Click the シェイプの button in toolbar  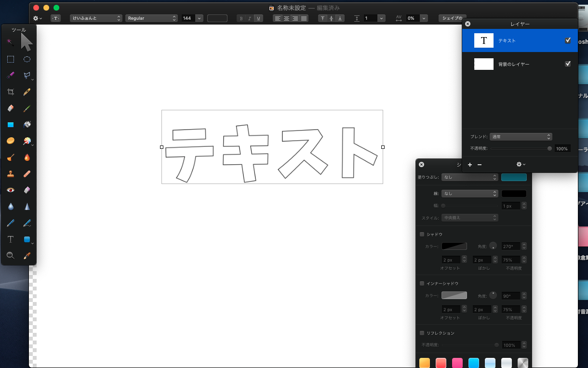coord(452,18)
